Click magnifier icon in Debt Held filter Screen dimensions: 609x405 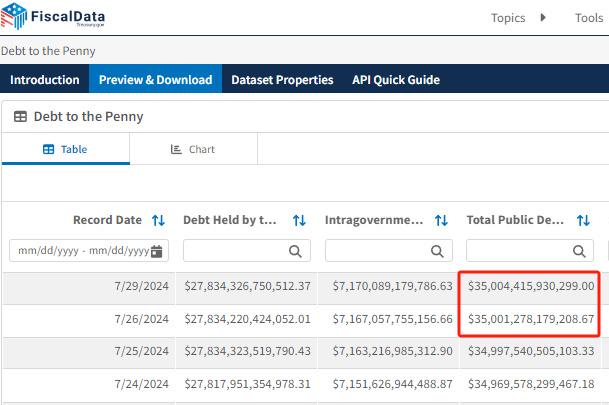click(x=296, y=251)
